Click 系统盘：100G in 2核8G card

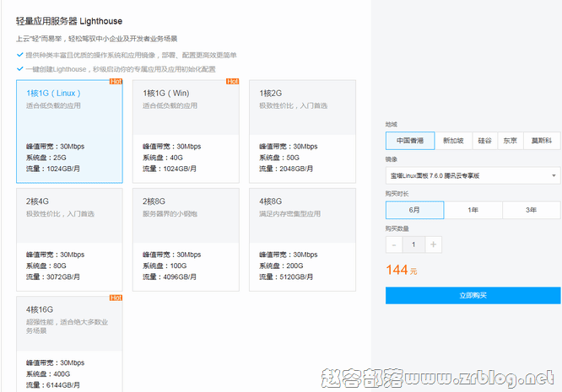tap(165, 266)
